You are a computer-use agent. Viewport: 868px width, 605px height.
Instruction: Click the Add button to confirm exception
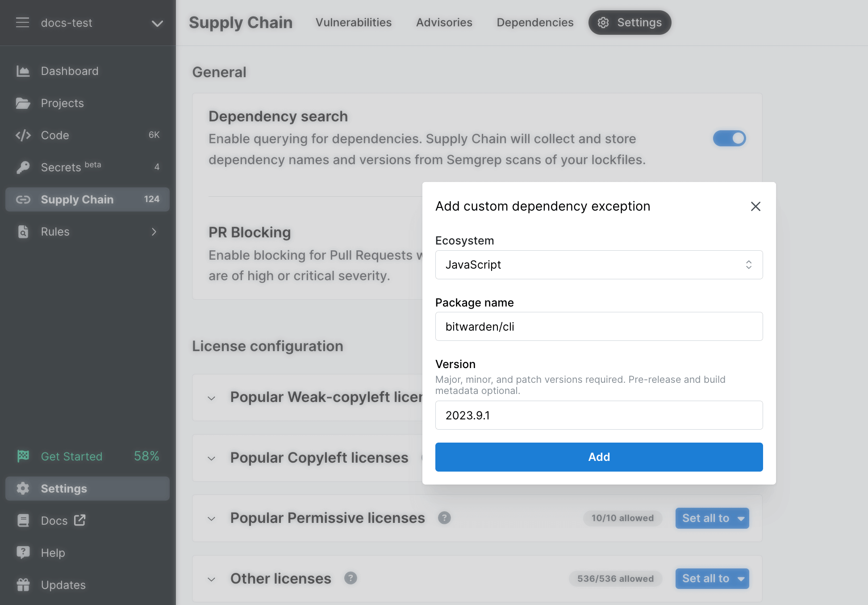(x=599, y=457)
